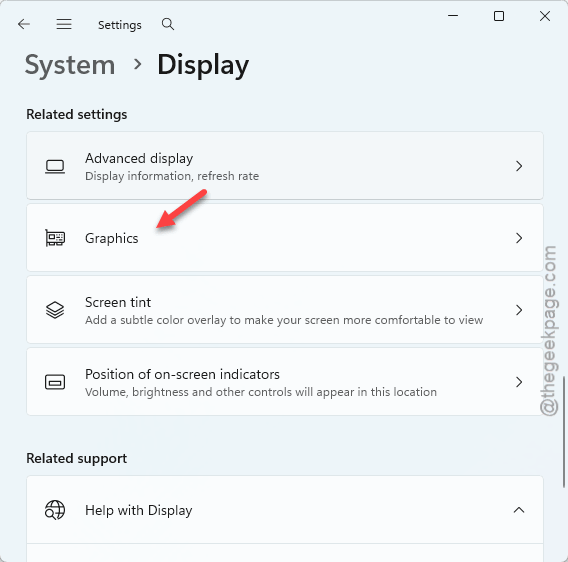The width and height of the screenshot is (568, 562).
Task: Click the back arrow icon
Action: pos(24,24)
